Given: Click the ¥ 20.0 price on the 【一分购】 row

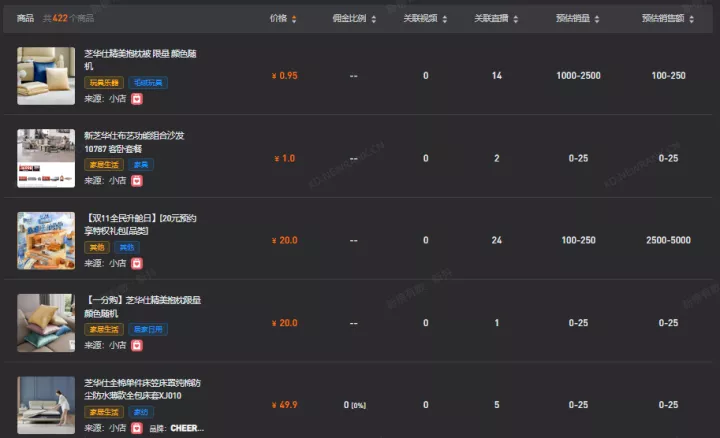Looking at the screenshot, I should (x=285, y=323).
